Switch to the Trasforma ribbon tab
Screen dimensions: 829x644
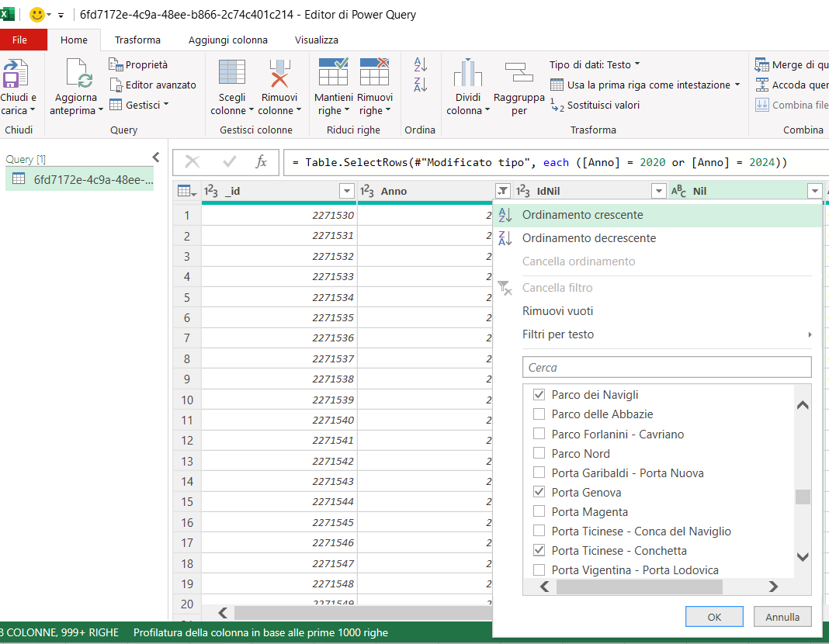137,40
